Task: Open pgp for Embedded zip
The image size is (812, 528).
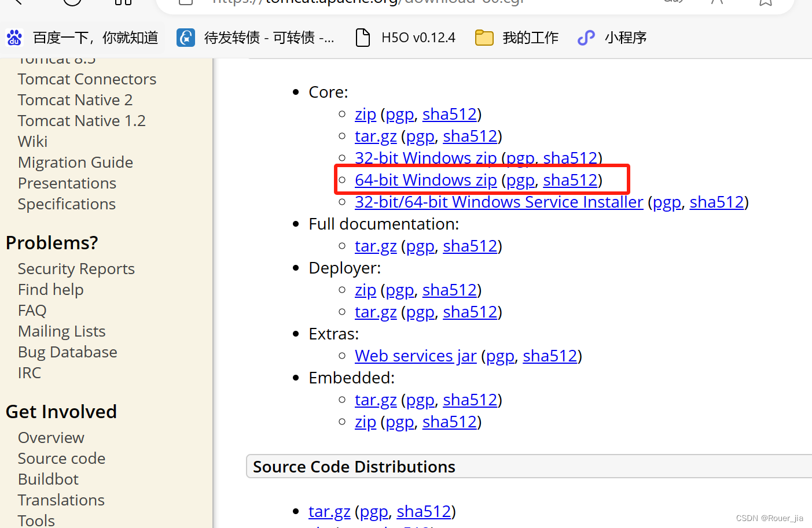Action: (x=400, y=422)
